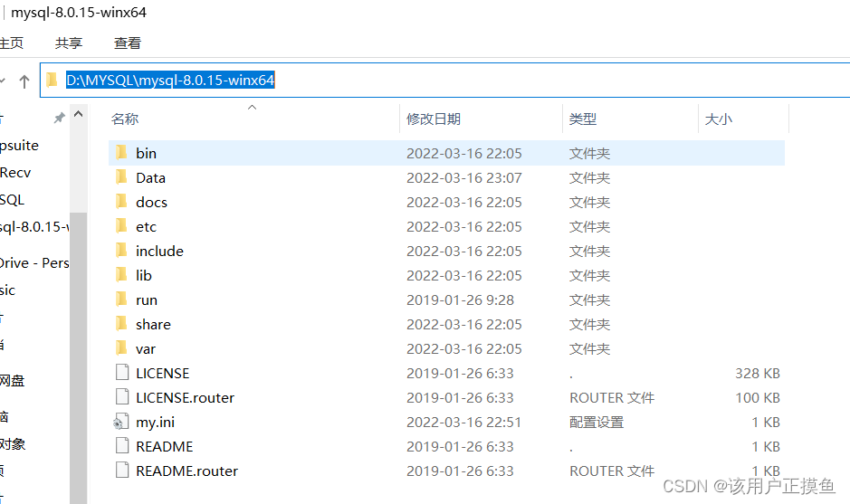
Task: Sort by 类型 column header
Action: point(583,119)
